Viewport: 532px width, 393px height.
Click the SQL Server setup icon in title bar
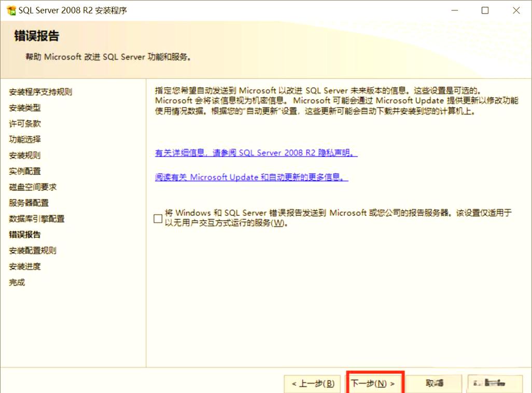click(x=10, y=10)
